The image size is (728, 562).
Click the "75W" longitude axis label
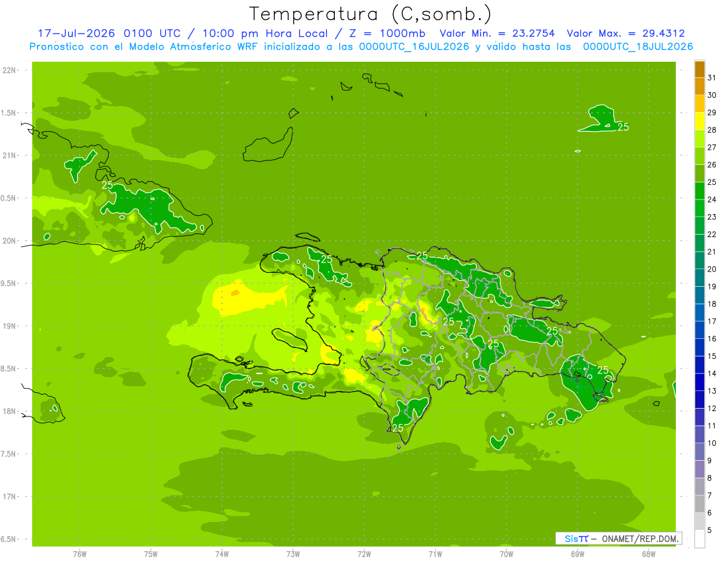tap(150, 554)
